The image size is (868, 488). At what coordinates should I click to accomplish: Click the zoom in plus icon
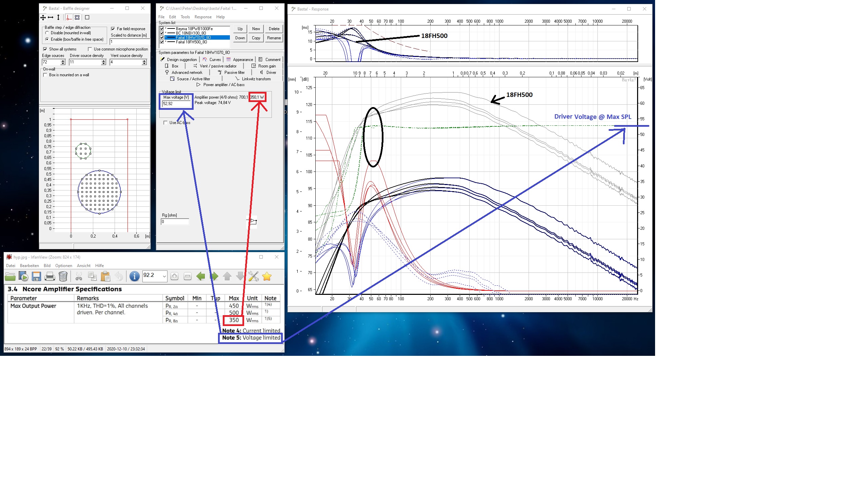[x=174, y=277]
